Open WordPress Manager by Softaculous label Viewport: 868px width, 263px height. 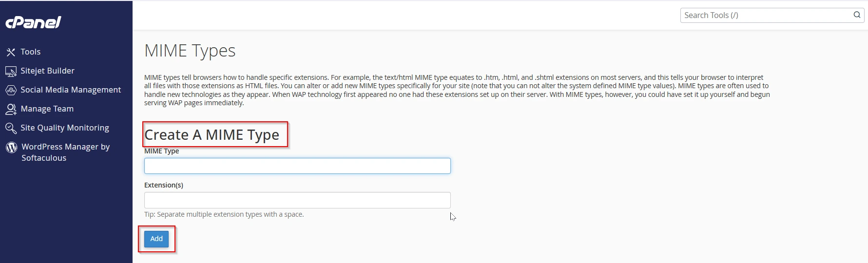tap(65, 152)
